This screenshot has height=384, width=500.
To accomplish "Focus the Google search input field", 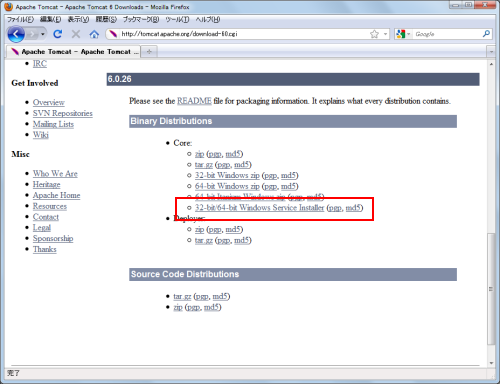I will click(x=448, y=34).
